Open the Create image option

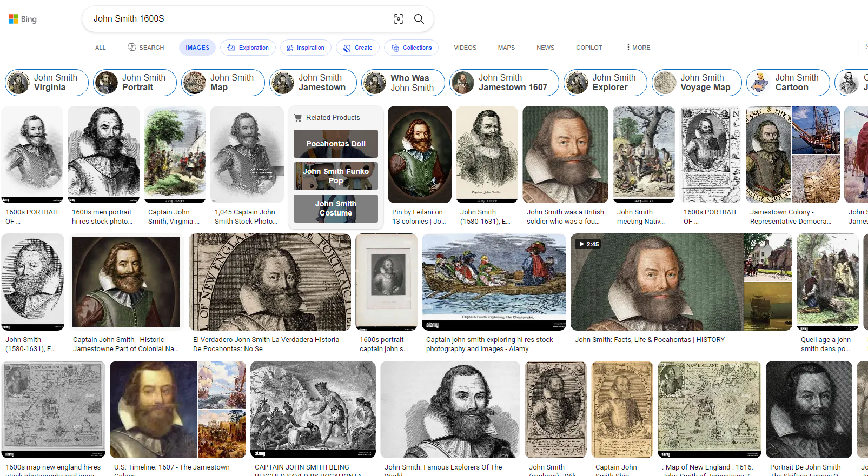[357, 48]
